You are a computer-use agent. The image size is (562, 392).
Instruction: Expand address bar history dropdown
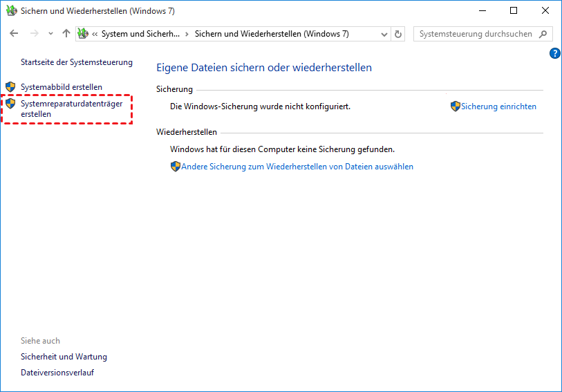click(384, 35)
